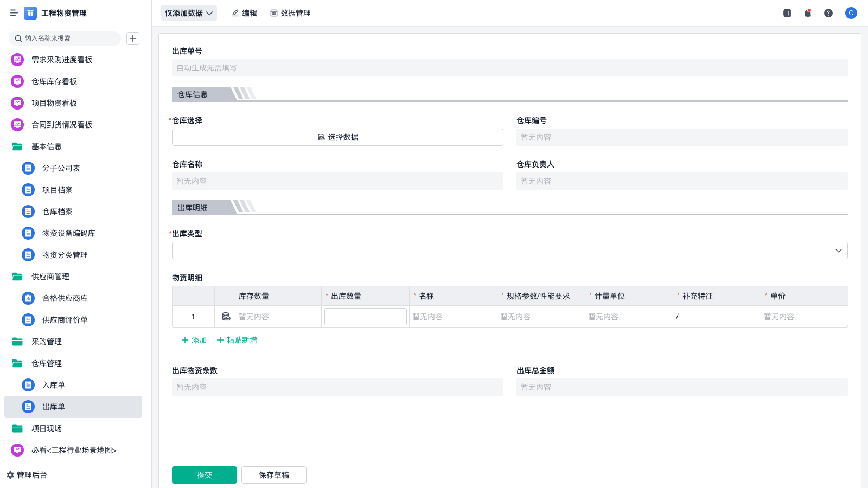The image size is (868, 488).
Task: Open the user avatar menu
Action: [851, 13]
